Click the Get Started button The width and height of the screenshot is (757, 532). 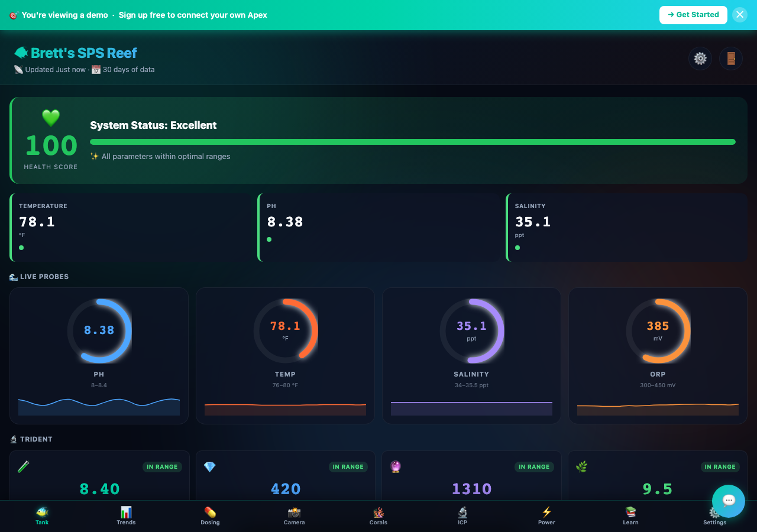pyautogui.click(x=693, y=15)
